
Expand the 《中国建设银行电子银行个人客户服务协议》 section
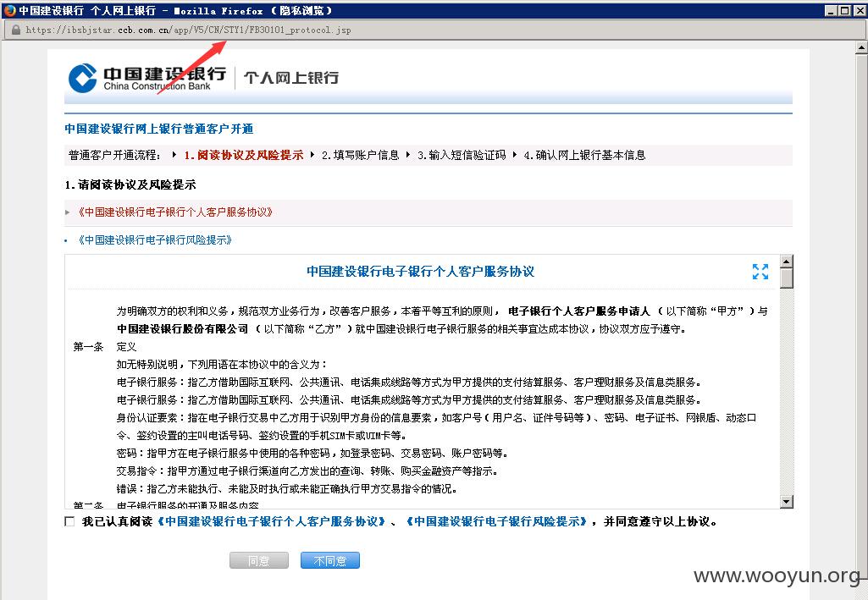pos(175,212)
